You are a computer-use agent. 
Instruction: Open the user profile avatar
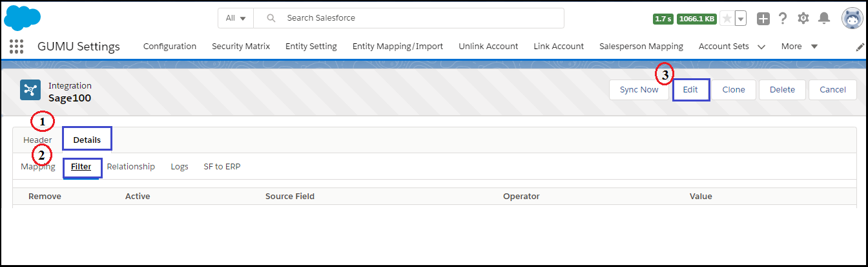(x=852, y=18)
